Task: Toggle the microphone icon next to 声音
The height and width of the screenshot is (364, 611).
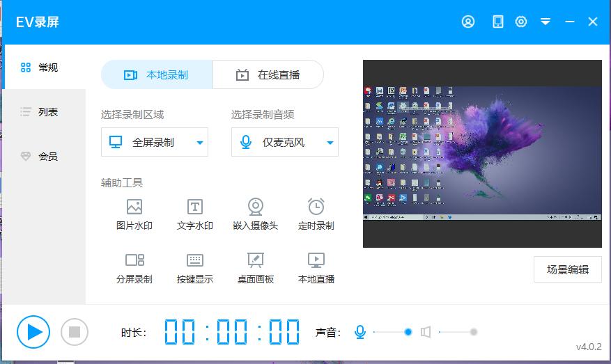Action: 360,332
